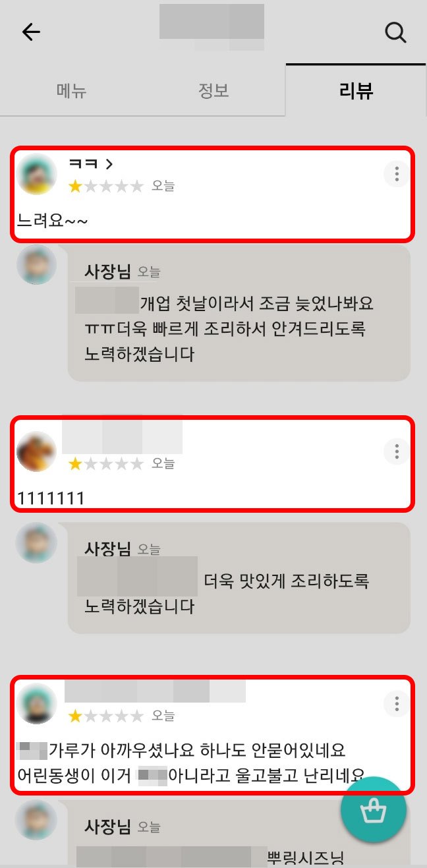Tap the third reviewer's profile avatar
This screenshot has height=868, width=427.
point(37,704)
